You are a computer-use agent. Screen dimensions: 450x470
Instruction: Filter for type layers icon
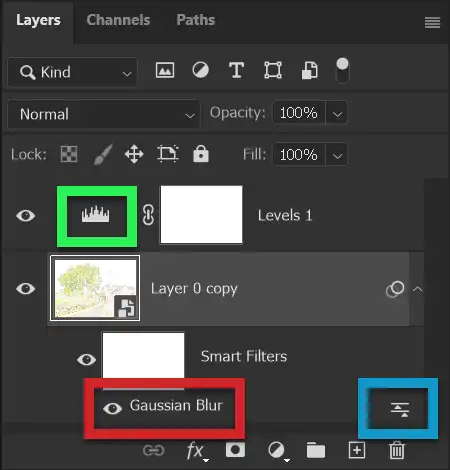tap(236, 70)
